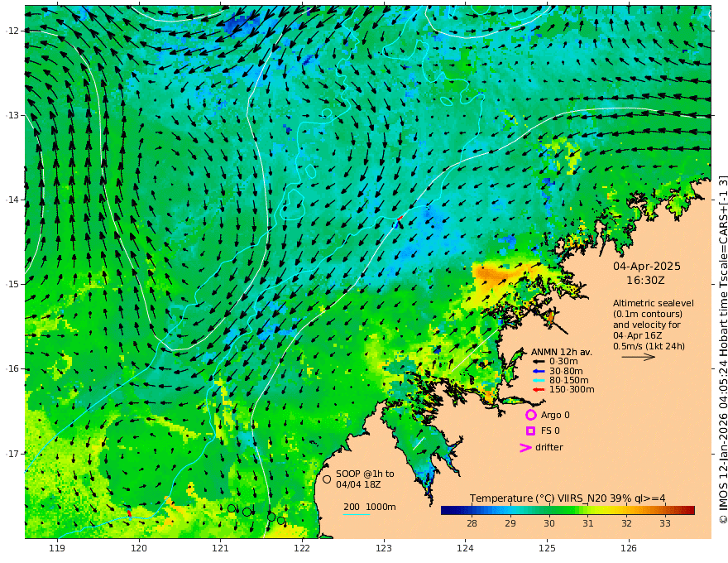Screen dimensions: 728x563
Task: Click the Temperature VIIRS_N20 colorbar title
Action: pyautogui.click(x=568, y=498)
